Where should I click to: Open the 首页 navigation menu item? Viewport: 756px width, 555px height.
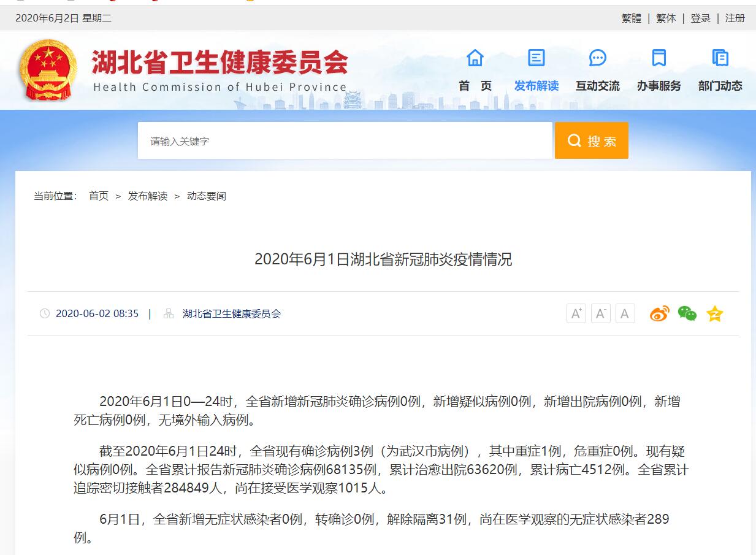pyautogui.click(x=475, y=86)
